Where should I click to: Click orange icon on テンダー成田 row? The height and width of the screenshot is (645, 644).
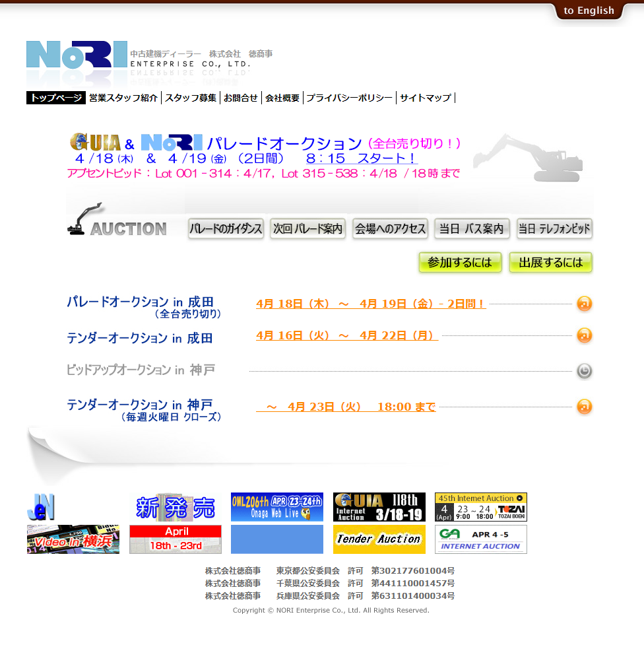(x=584, y=335)
